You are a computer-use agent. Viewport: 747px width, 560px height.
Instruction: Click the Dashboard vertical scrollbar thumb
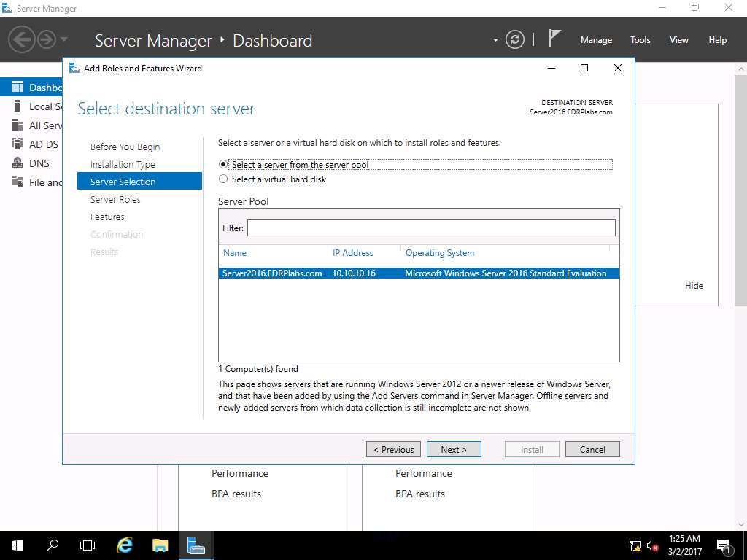click(x=741, y=190)
